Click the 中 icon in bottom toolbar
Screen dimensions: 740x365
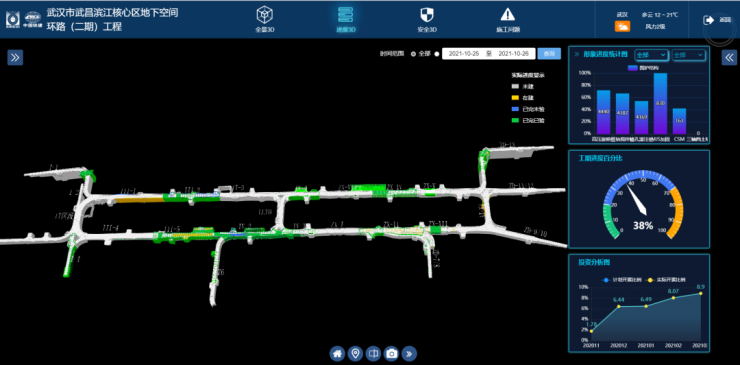pos(373,353)
